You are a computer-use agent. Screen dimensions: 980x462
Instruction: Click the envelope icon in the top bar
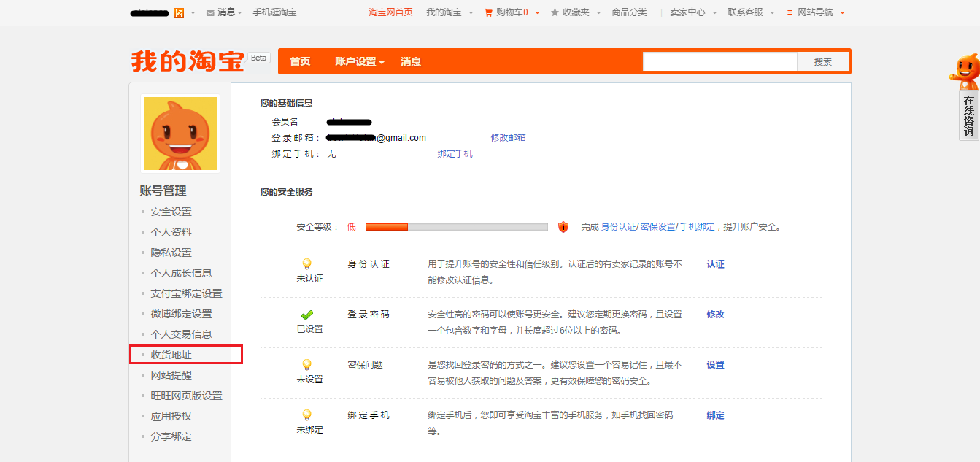(211, 12)
